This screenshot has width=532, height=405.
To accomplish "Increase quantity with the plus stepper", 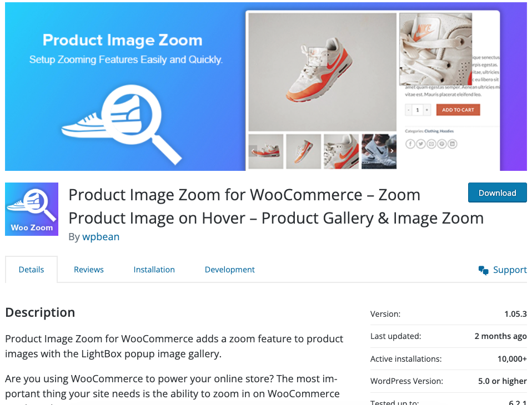I will tap(427, 110).
